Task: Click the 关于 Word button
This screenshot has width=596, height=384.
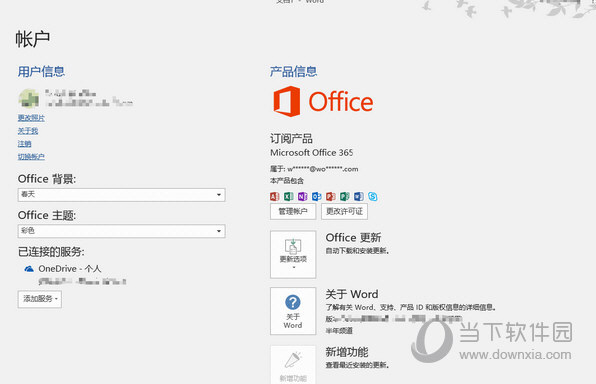Action: [x=293, y=311]
